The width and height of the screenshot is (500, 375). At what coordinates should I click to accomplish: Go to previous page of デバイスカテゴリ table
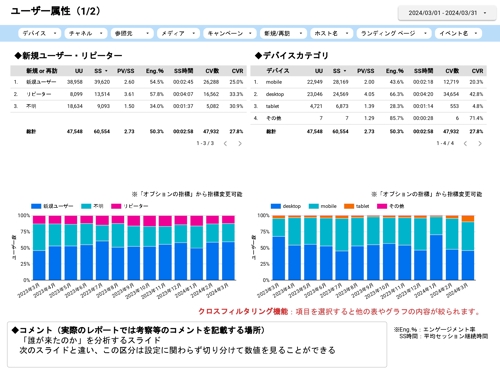click(465, 144)
